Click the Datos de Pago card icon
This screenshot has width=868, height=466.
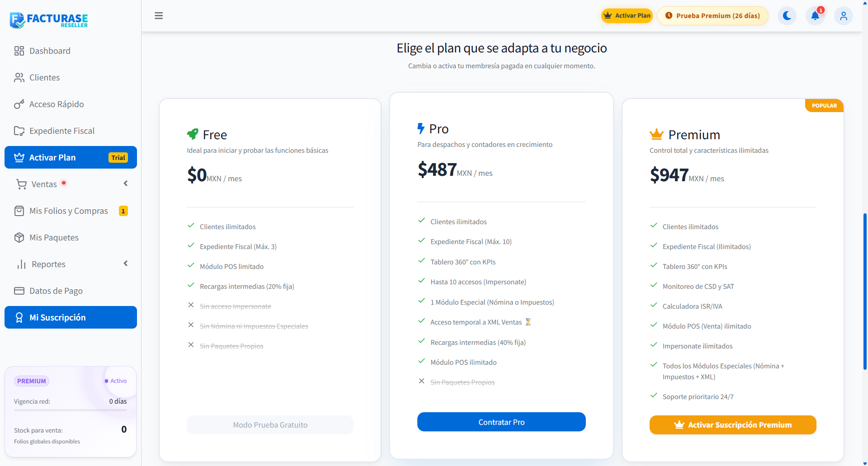(x=19, y=291)
